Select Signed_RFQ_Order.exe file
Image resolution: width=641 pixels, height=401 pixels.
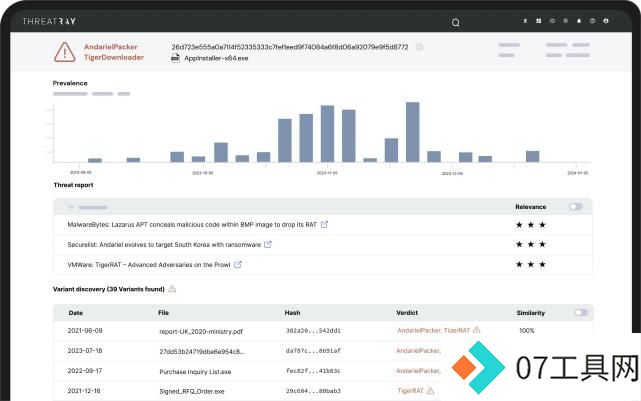point(192,391)
